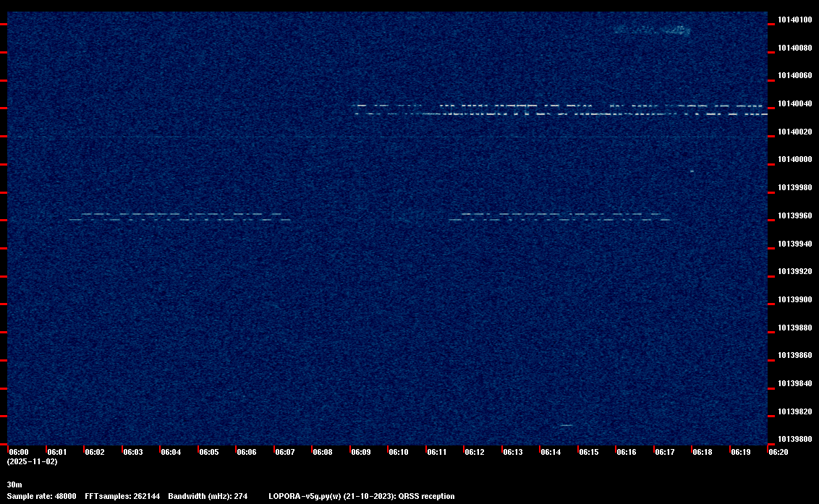The image size is (819, 504).
Task: Click the 06:14 time label
Action: [551, 452]
